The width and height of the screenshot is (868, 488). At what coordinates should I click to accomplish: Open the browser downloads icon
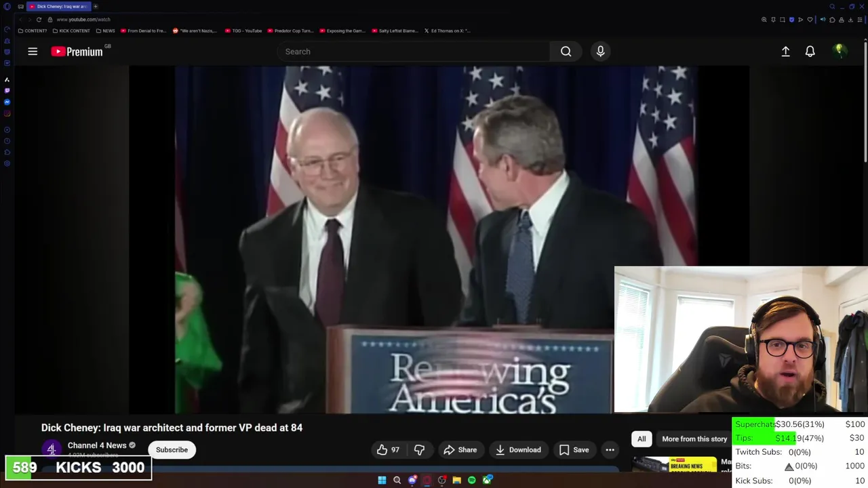tap(851, 20)
